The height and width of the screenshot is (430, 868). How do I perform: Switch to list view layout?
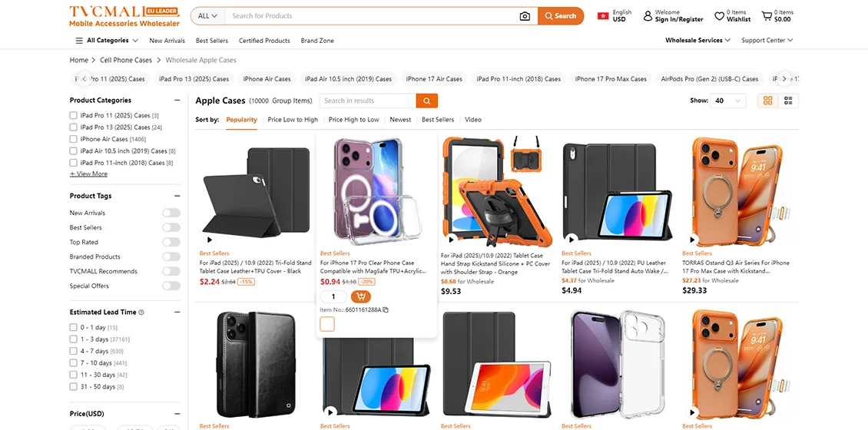[788, 101]
